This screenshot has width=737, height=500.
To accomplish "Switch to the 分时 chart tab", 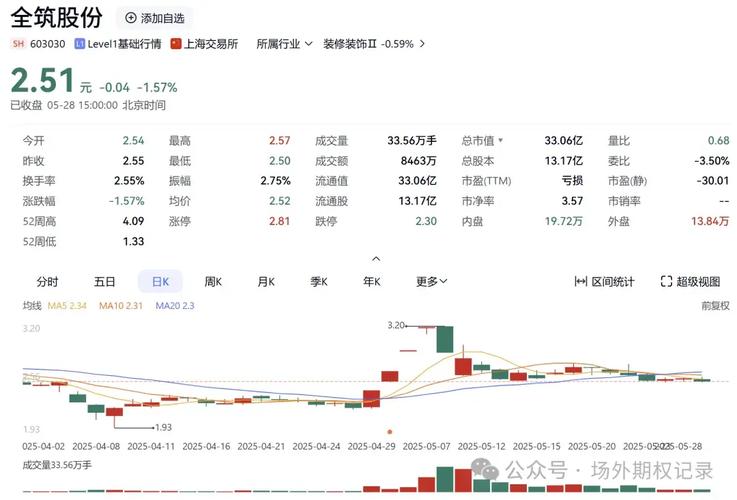I will tap(47, 282).
